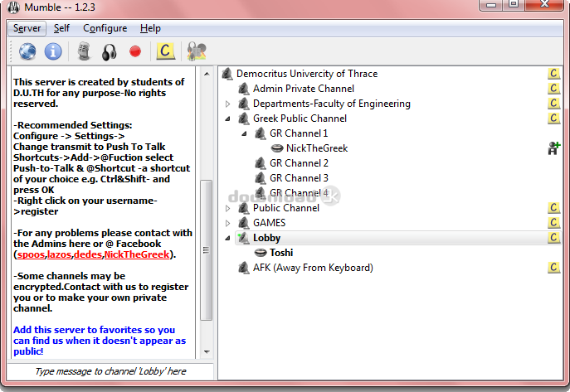Screen dimensions: 570x392
Task: Click comment icon for Democritus Univercity of Thrace
Action: [553, 73]
